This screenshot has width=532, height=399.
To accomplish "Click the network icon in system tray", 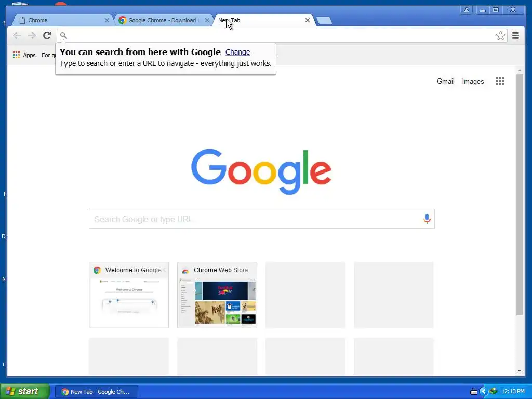I will click(493, 391).
